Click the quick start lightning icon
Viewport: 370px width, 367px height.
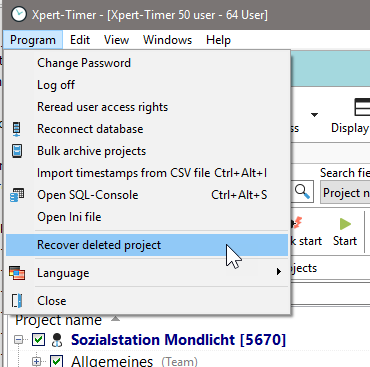(296, 223)
